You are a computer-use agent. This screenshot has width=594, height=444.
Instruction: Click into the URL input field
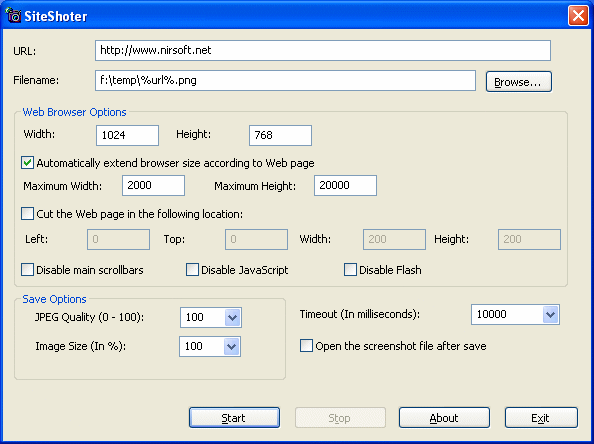click(323, 50)
